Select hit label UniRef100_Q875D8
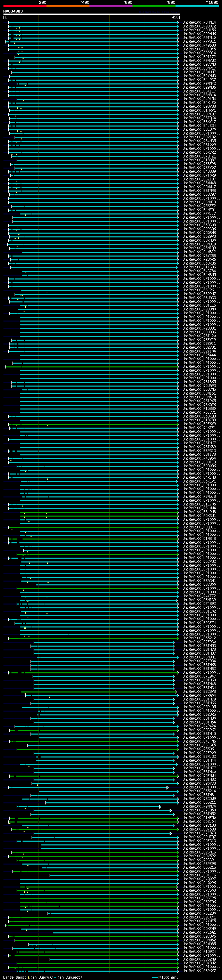The height and width of the screenshot is (980, 222). coord(199,829)
